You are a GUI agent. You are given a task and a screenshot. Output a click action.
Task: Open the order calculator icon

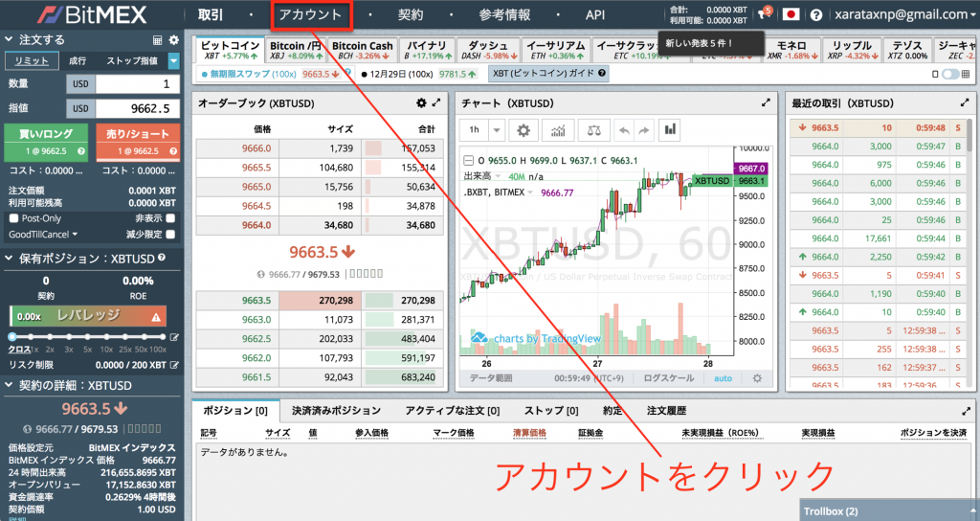[x=158, y=40]
